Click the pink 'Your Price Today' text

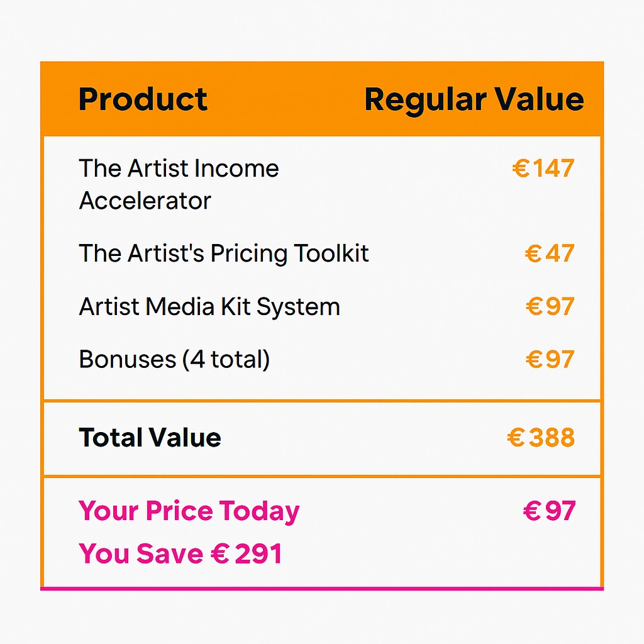click(x=189, y=511)
